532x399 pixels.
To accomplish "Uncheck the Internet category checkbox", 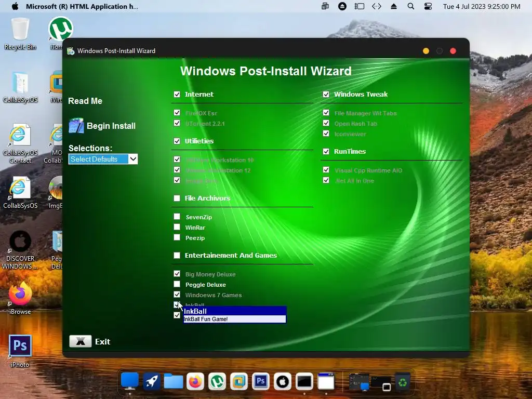I will [x=177, y=94].
